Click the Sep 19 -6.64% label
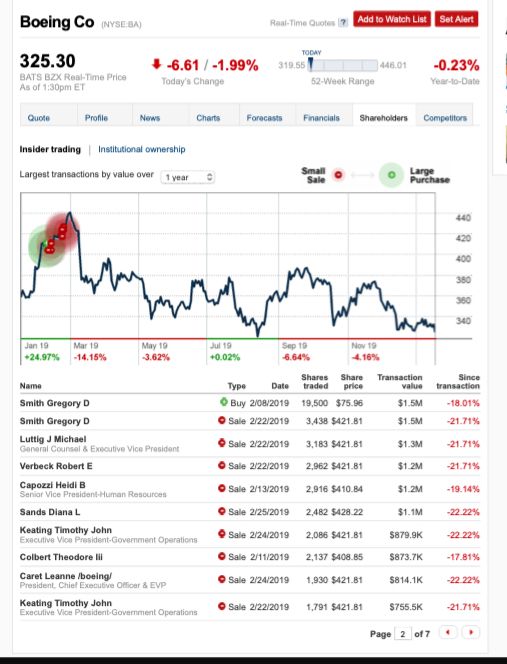Image resolution: width=507 pixels, height=664 pixels. point(296,351)
